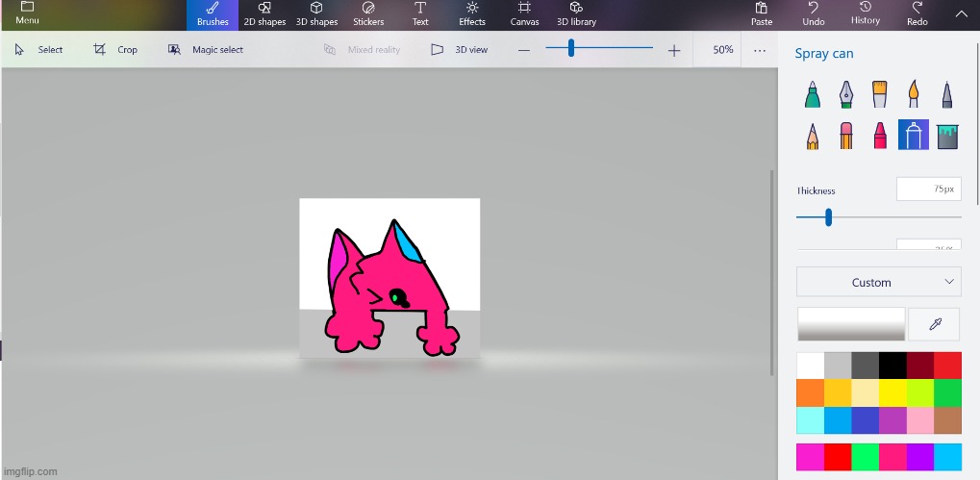Open the History panel
Image resolution: width=980 pixels, height=480 pixels.
tap(865, 15)
